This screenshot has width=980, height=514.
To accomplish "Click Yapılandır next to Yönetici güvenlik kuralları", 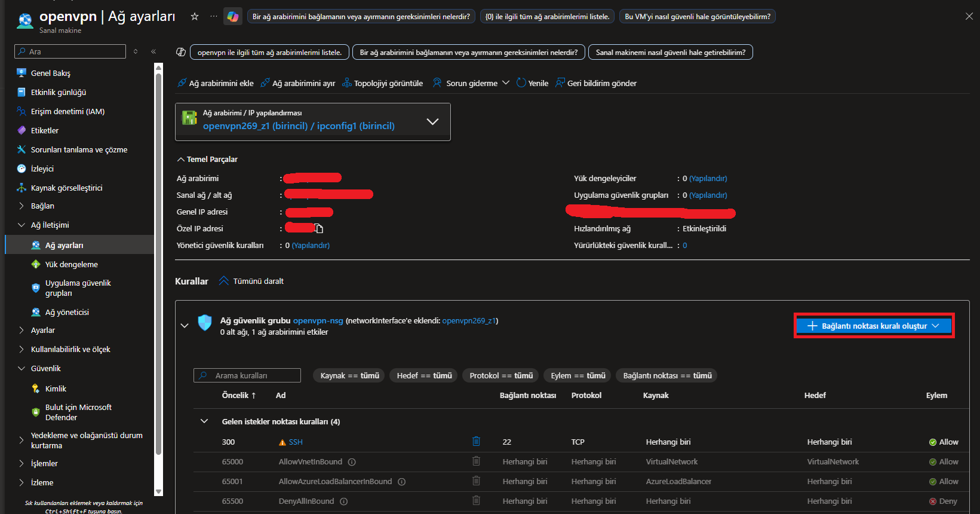I will tap(311, 245).
